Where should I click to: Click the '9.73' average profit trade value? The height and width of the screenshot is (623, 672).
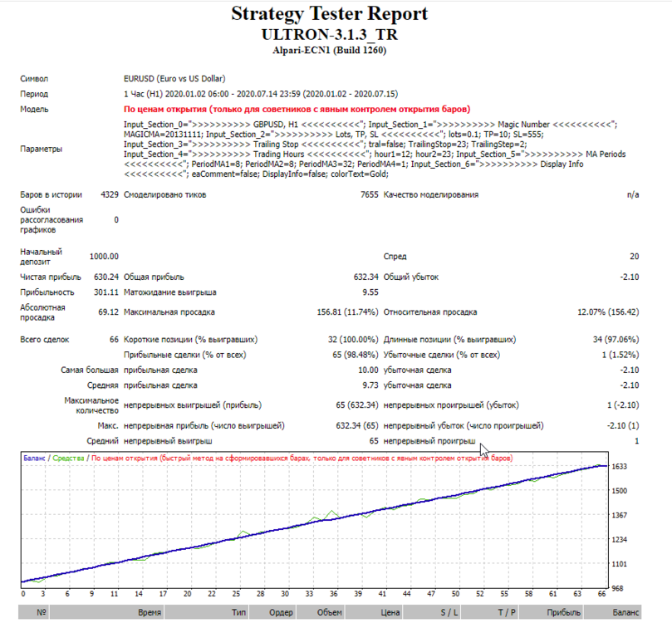click(370, 385)
